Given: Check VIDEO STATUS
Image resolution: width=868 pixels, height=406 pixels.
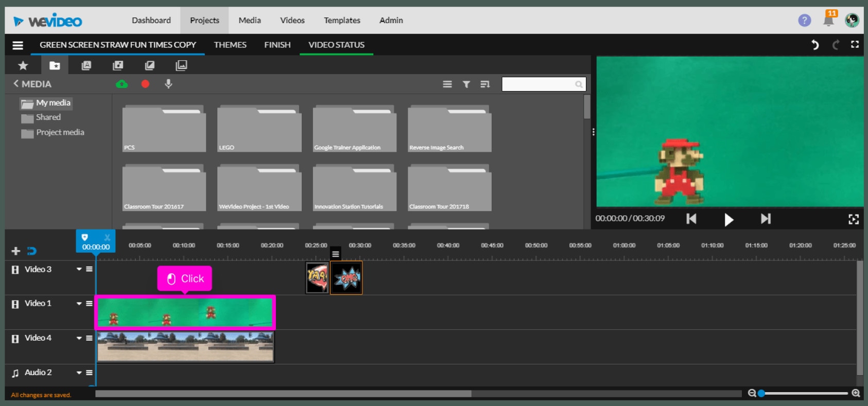Looking at the screenshot, I should pyautogui.click(x=337, y=45).
